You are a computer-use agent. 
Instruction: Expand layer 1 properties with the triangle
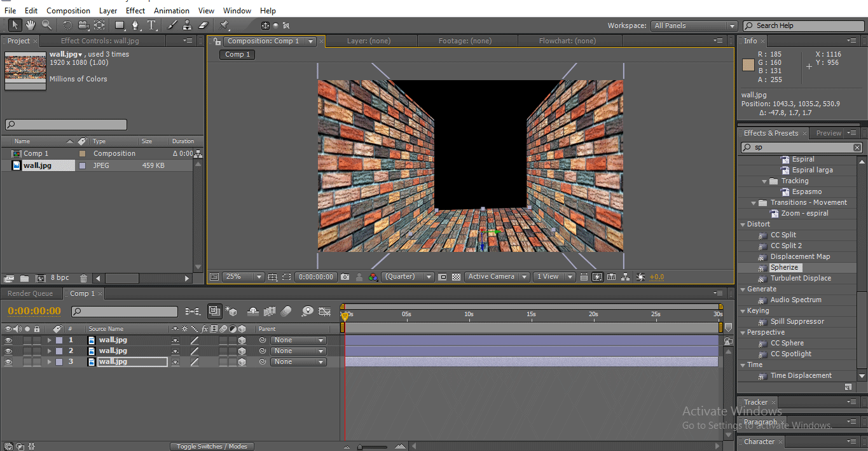point(49,340)
